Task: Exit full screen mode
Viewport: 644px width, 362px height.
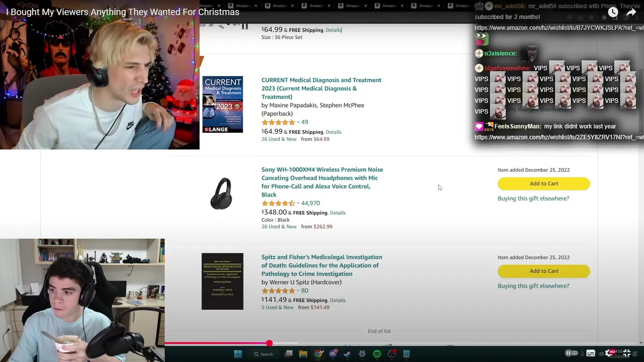Action: [627, 353]
